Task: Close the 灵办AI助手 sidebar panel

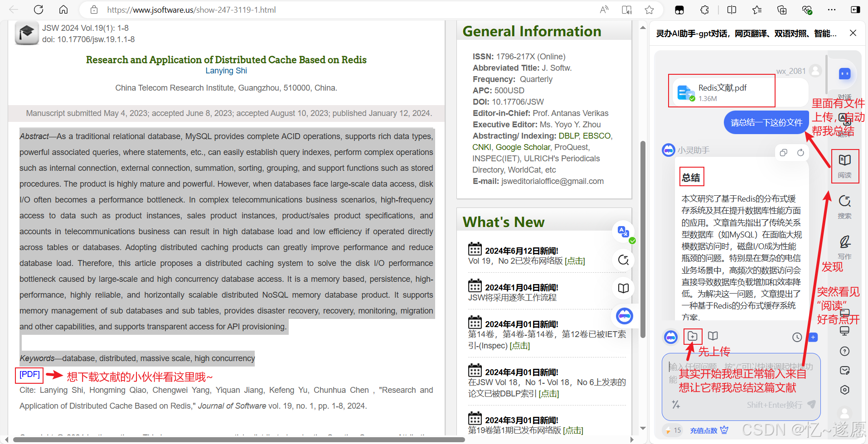Action: (x=853, y=33)
